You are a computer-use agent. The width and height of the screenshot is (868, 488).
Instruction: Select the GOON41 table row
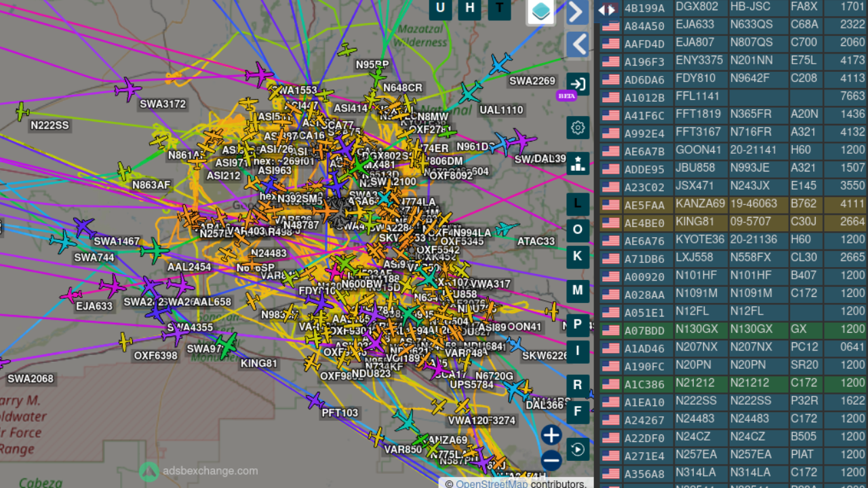pyautogui.click(x=734, y=150)
